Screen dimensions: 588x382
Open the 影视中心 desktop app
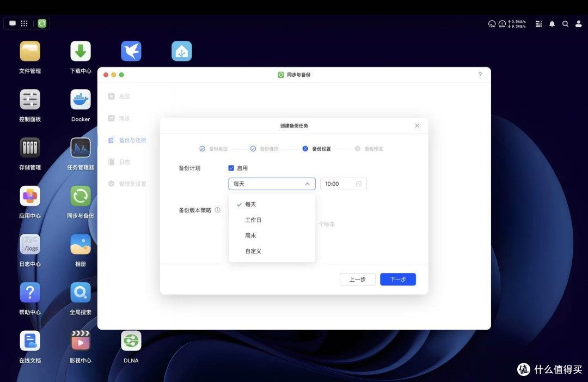[80, 341]
